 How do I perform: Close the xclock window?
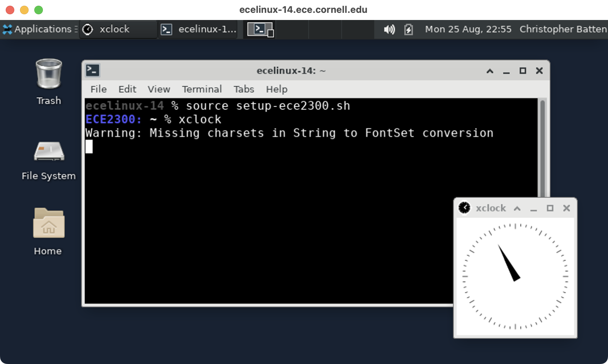click(567, 208)
